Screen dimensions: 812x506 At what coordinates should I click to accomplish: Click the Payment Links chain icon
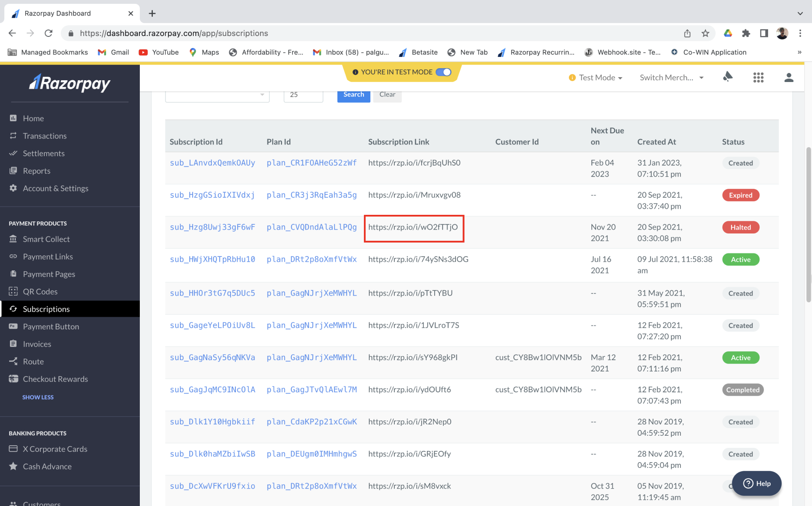pos(13,256)
